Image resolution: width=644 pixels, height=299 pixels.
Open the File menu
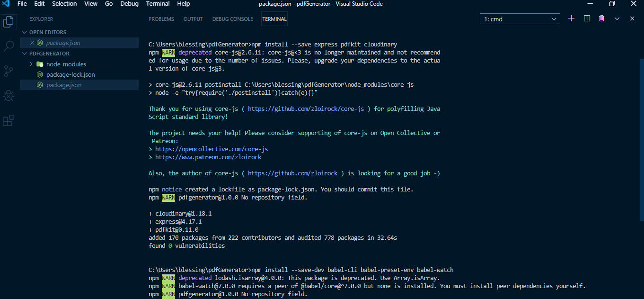pos(22,4)
